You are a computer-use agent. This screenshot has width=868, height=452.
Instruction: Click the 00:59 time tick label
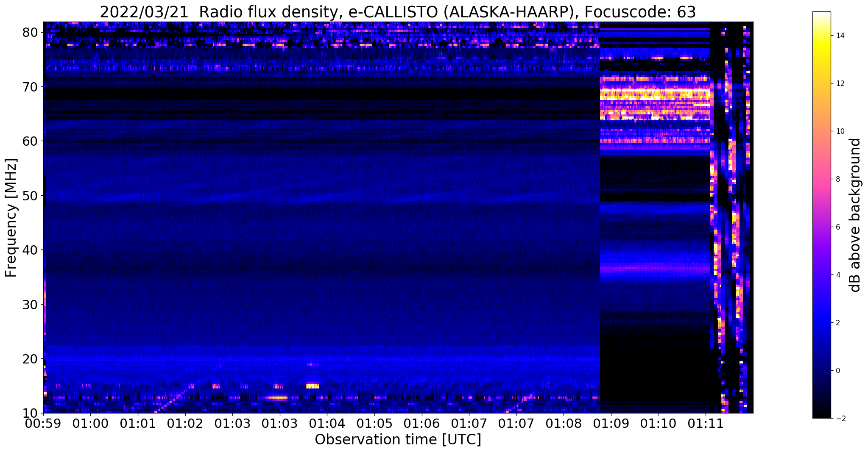[x=43, y=423]
